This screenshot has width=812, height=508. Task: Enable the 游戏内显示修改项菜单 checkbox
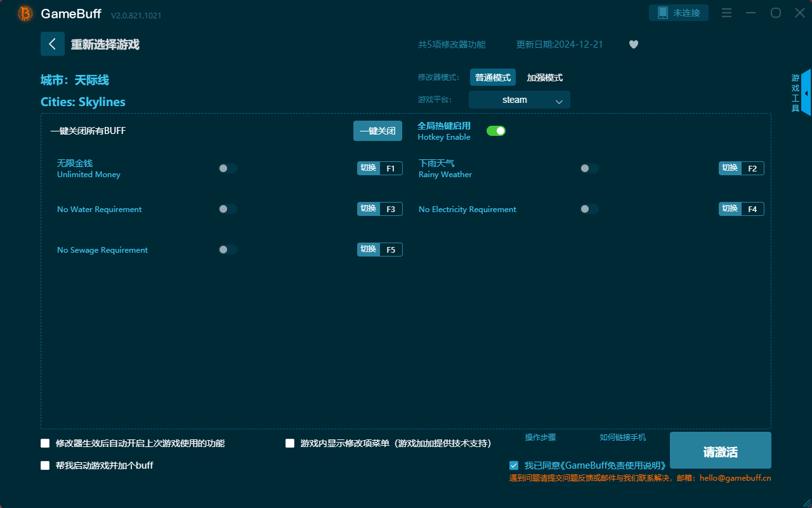coord(290,443)
